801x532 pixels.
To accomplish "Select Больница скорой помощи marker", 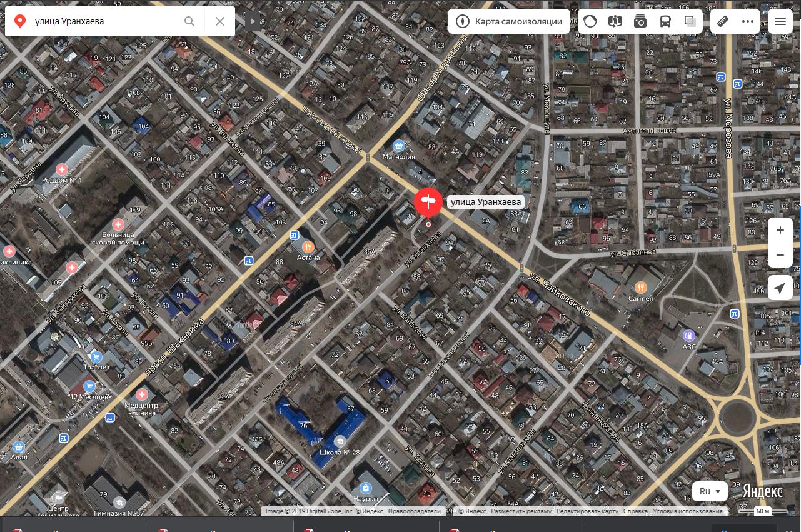I will (118, 224).
